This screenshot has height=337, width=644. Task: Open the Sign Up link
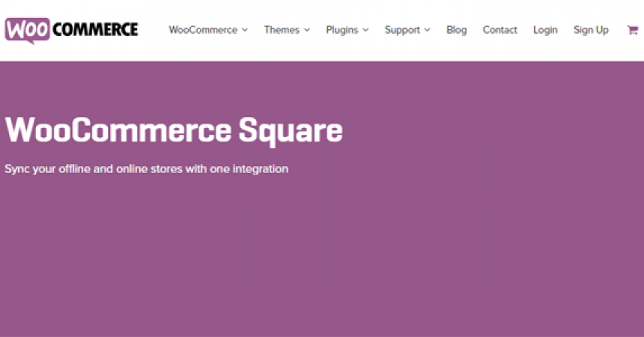click(x=591, y=30)
